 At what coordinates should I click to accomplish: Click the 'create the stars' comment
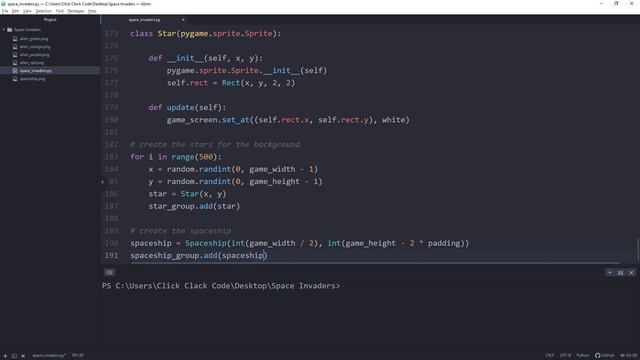click(215, 144)
